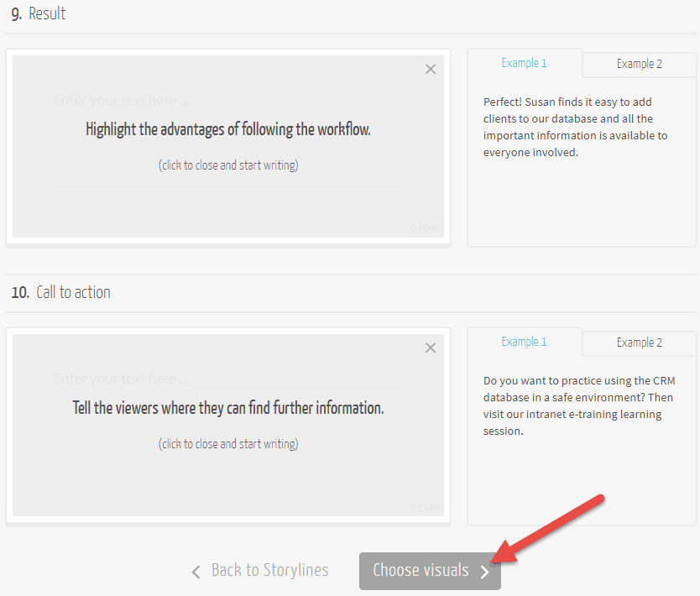Screen dimensions: 700x596
Task: Select Example 1 tab in Result section
Action: [x=524, y=63]
